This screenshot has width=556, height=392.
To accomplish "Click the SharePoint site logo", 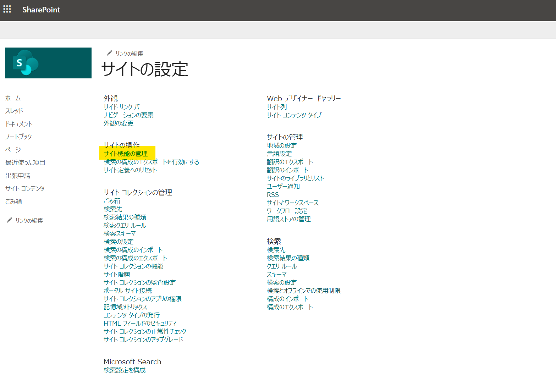I will pyautogui.click(x=48, y=63).
